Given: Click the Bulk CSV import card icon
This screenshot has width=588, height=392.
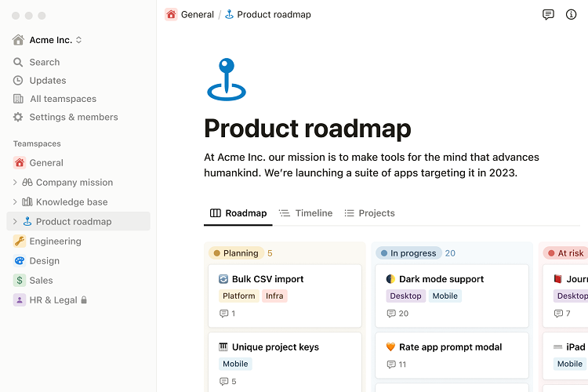Looking at the screenshot, I should coord(223,279).
